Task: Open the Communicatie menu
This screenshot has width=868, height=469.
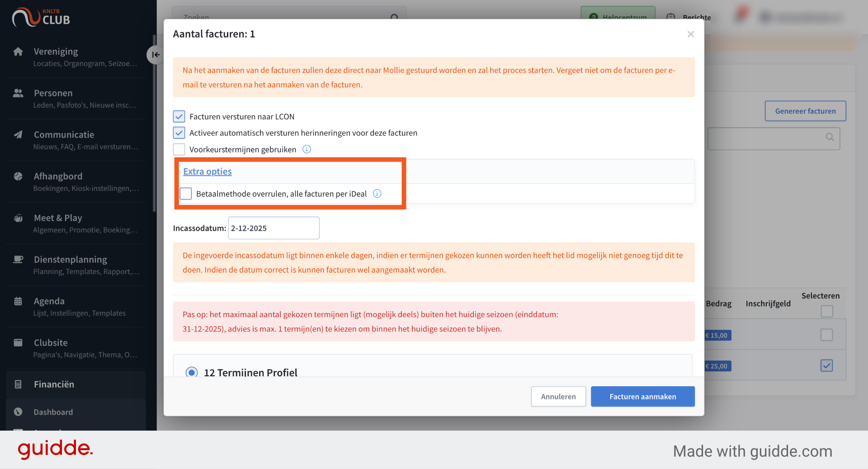Action: tap(76, 140)
